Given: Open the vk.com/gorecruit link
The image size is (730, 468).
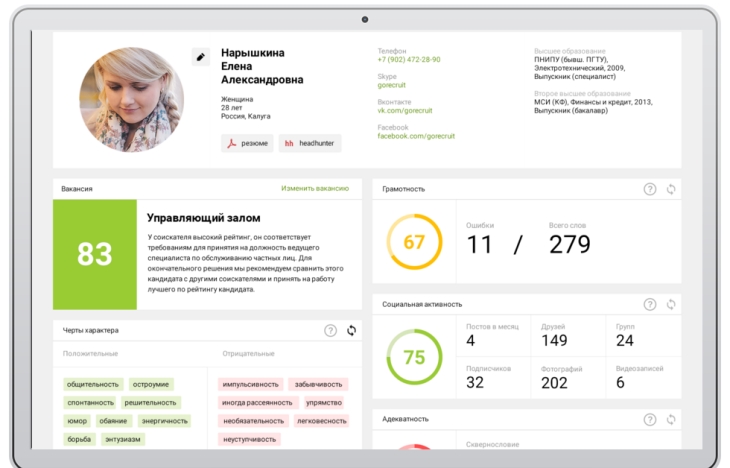Looking at the screenshot, I should tap(405, 110).
